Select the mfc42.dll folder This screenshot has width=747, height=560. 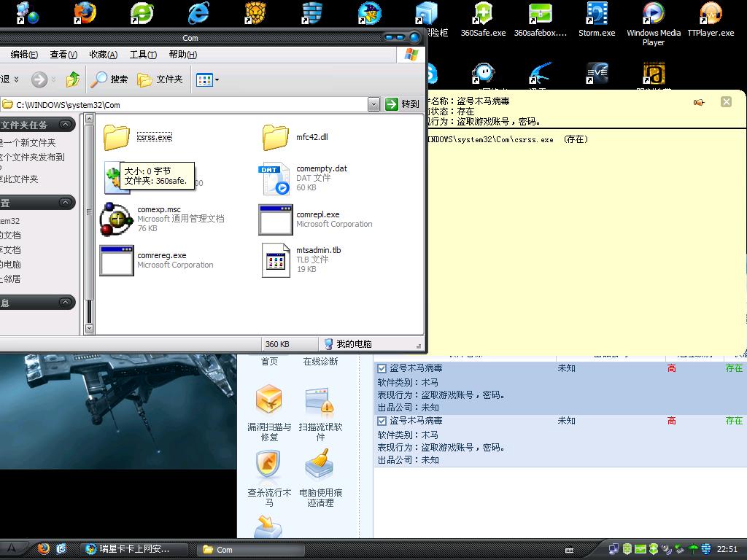point(295,137)
